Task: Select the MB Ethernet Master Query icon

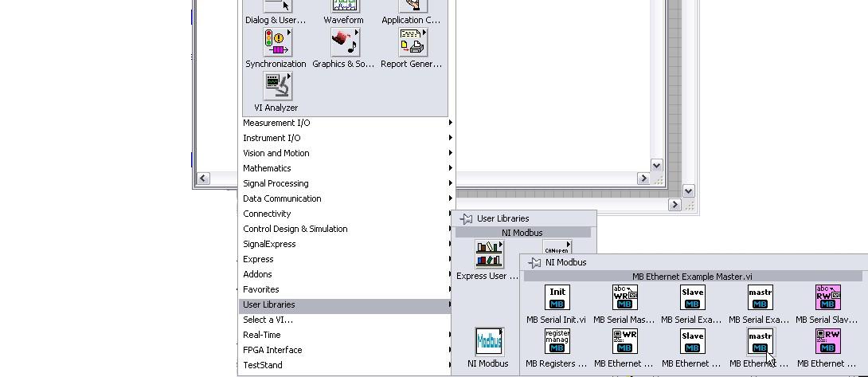Action: click(x=624, y=341)
